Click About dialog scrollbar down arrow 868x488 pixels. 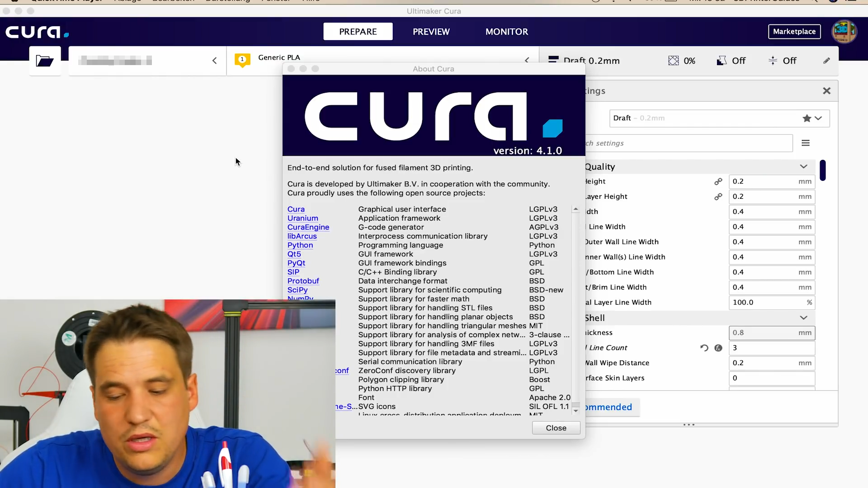[x=576, y=411]
